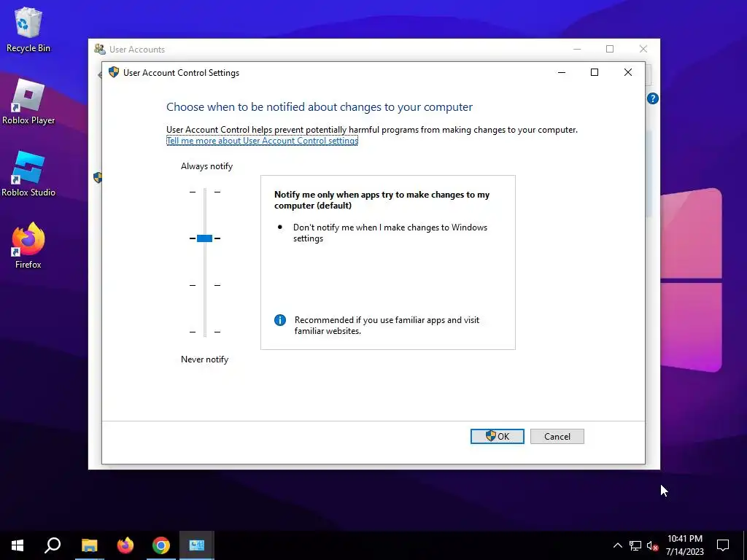
Task: Launch Firefox from the taskbar
Action: point(125,545)
